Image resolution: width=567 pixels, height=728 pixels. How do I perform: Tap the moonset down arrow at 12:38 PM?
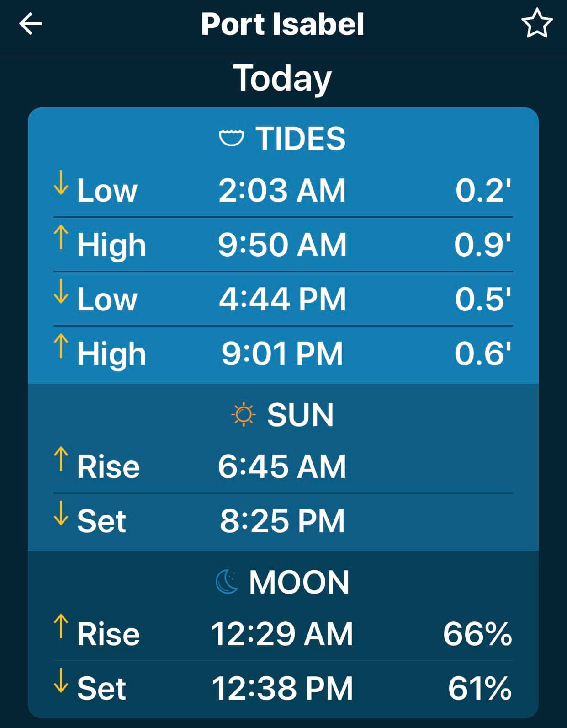61,680
